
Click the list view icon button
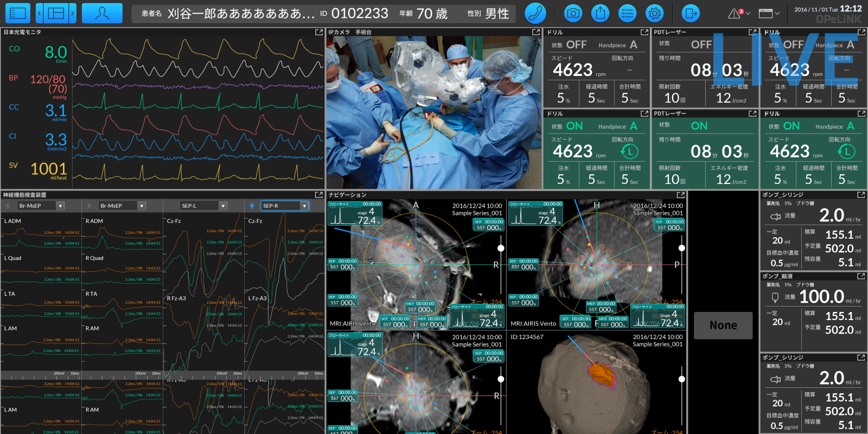[17, 13]
